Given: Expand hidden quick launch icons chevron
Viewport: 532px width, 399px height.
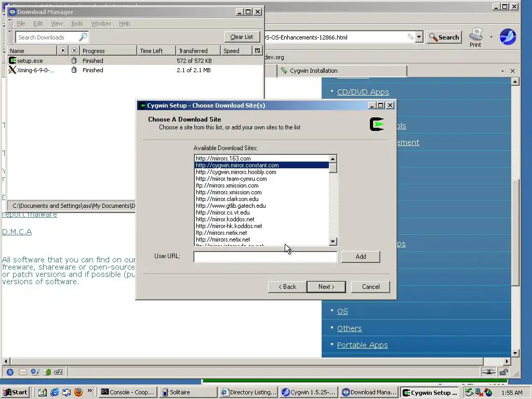Looking at the screenshot, I should click(89, 391).
